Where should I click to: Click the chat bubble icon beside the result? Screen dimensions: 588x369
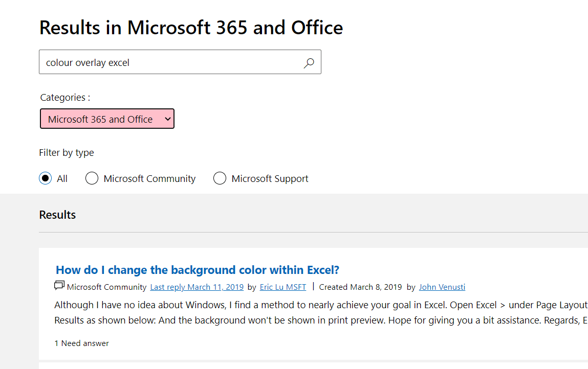tap(59, 286)
